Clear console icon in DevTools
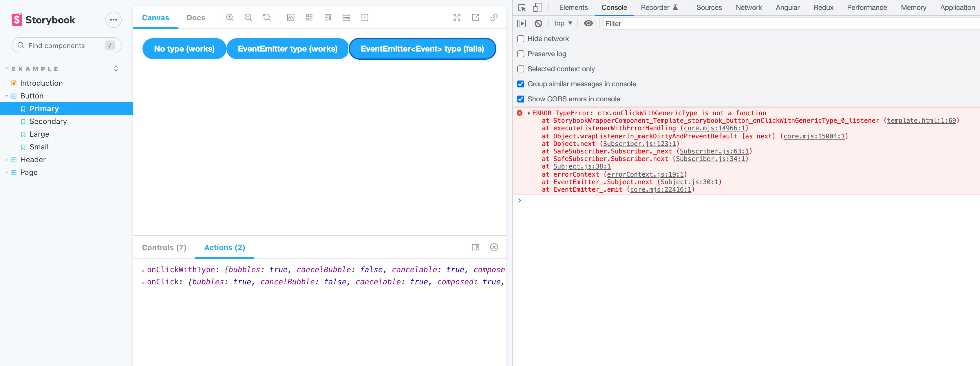This screenshot has width=980, height=366. (538, 23)
